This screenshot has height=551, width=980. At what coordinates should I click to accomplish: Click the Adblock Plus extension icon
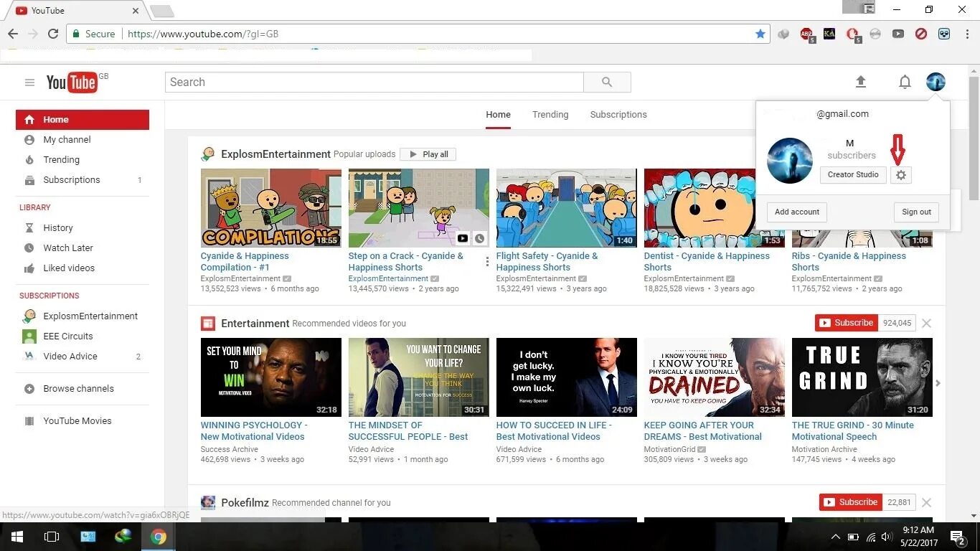point(806,34)
